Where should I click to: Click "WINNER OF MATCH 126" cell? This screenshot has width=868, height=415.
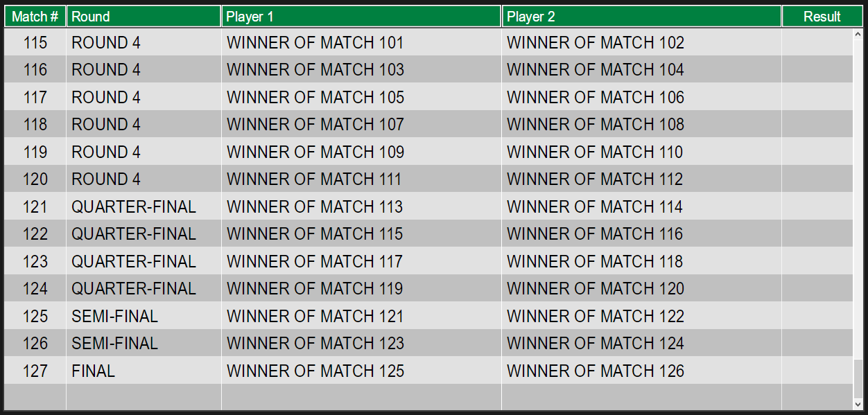coord(596,371)
